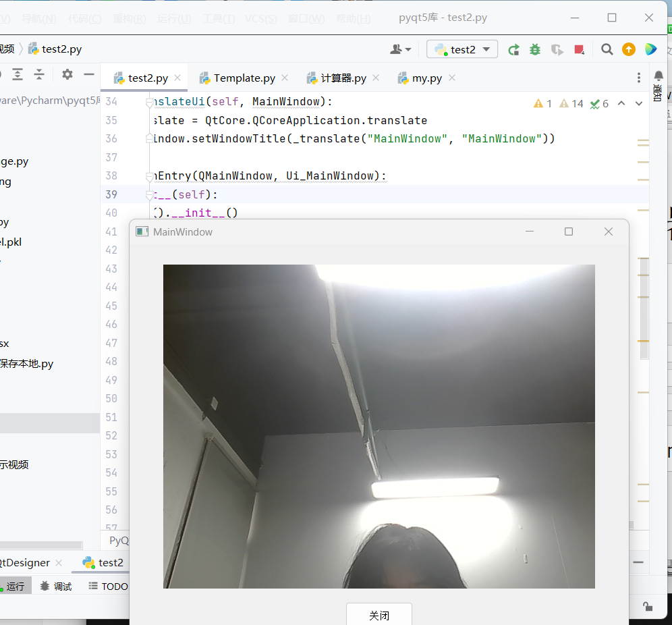
Task: Open the colorful JetBrains Toolbox icon
Action: point(650,49)
